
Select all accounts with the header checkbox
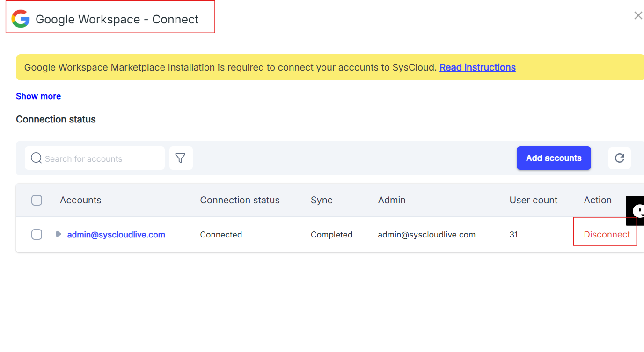tap(37, 200)
